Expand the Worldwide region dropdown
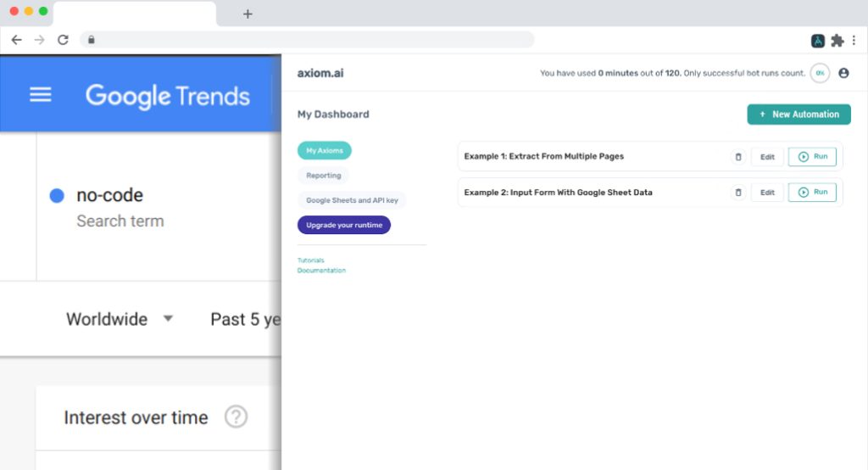 point(120,319)
